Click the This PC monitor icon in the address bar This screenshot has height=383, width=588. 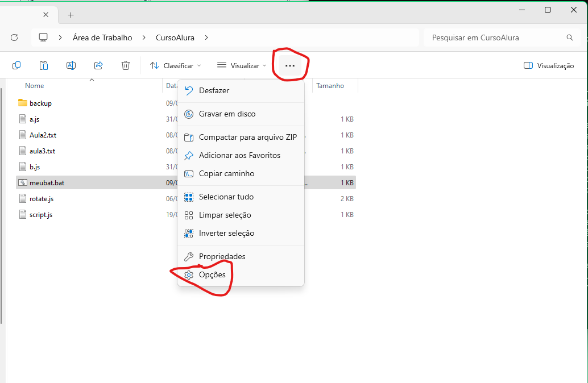click(43, 38)
